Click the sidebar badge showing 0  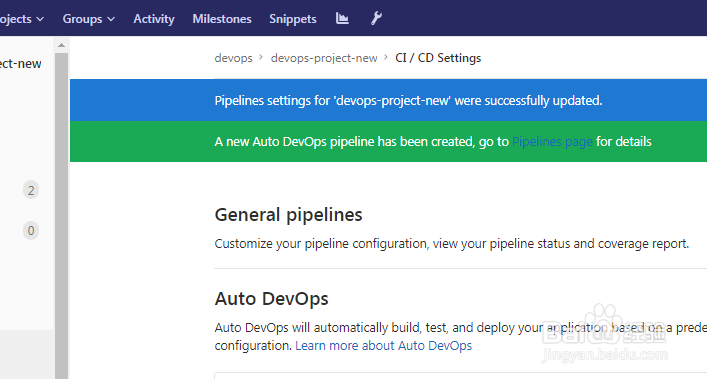[x=31, y=231]
